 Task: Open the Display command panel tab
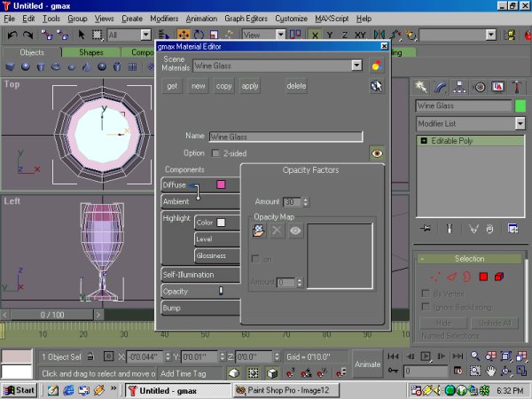tap(498, 87)
